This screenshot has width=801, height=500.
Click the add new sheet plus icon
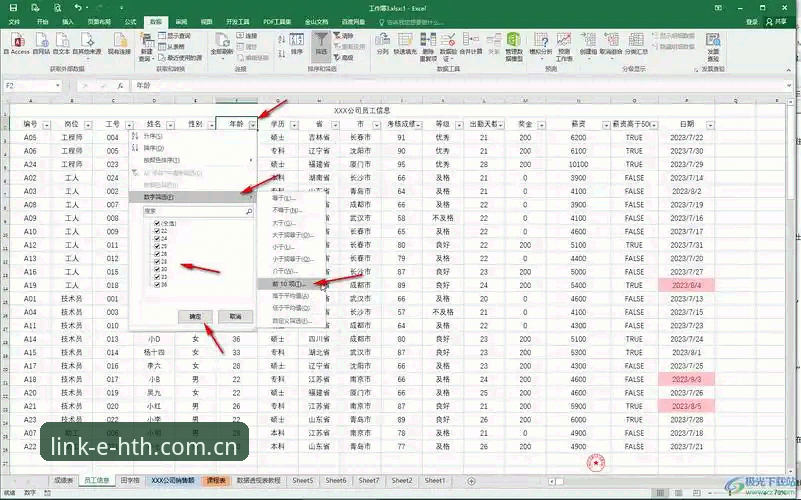[471, 481]
